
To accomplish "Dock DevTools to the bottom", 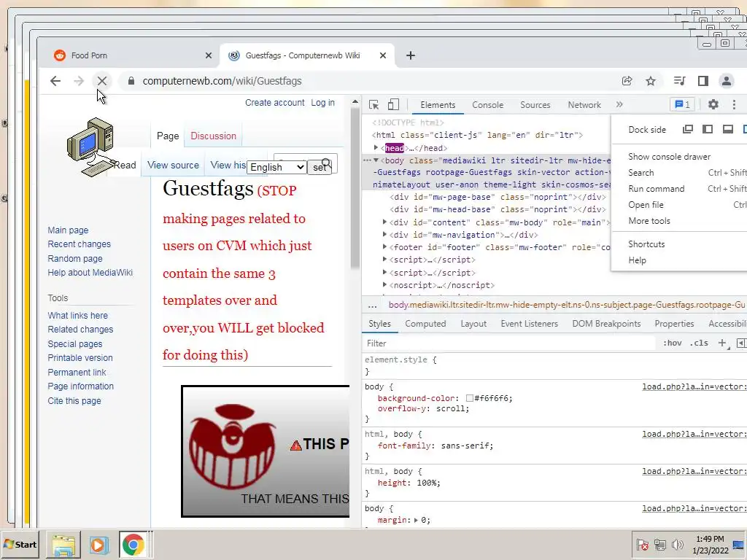I will click(x=727, y=129).
